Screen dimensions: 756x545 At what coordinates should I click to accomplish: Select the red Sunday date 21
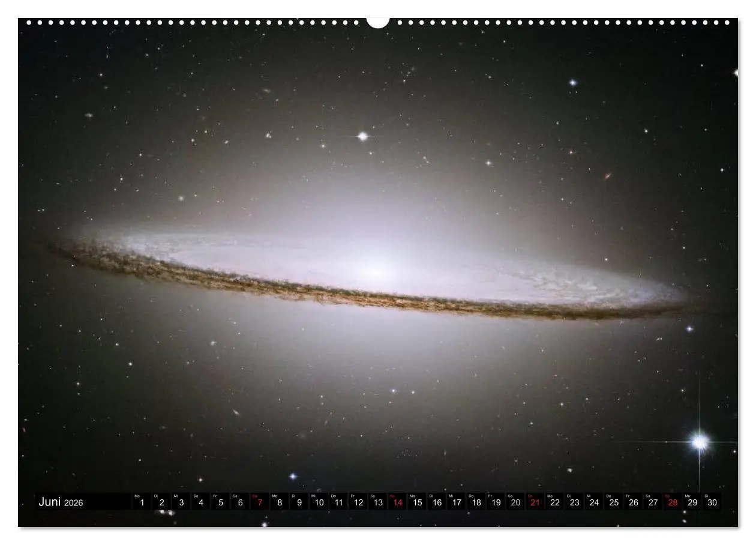point(535,502)
